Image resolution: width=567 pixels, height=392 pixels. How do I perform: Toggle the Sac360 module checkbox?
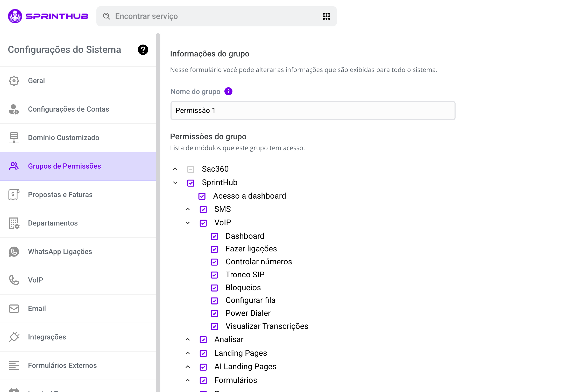(191, 169)
